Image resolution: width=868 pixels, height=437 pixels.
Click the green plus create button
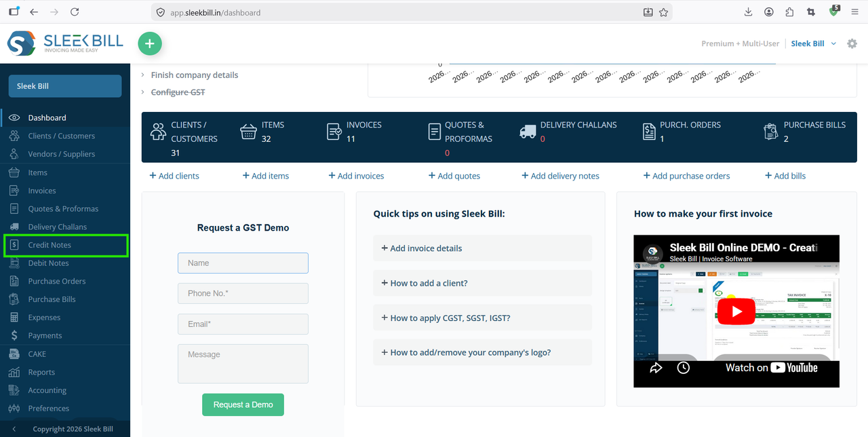[150, 43]
